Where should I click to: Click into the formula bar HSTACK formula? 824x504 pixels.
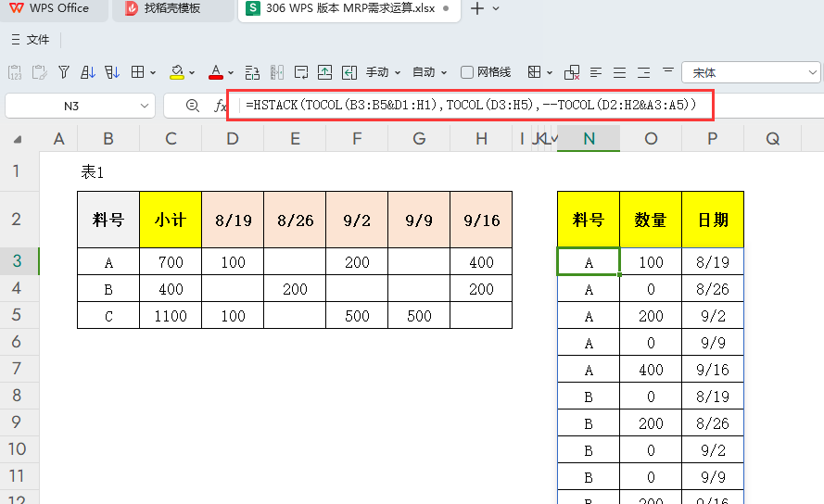click(x=471, y=105)
